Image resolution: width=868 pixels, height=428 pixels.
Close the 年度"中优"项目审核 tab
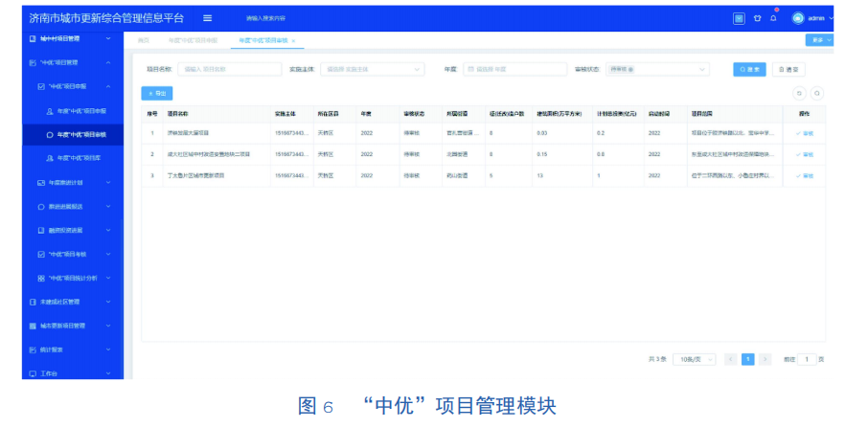[x=293, y=41]
